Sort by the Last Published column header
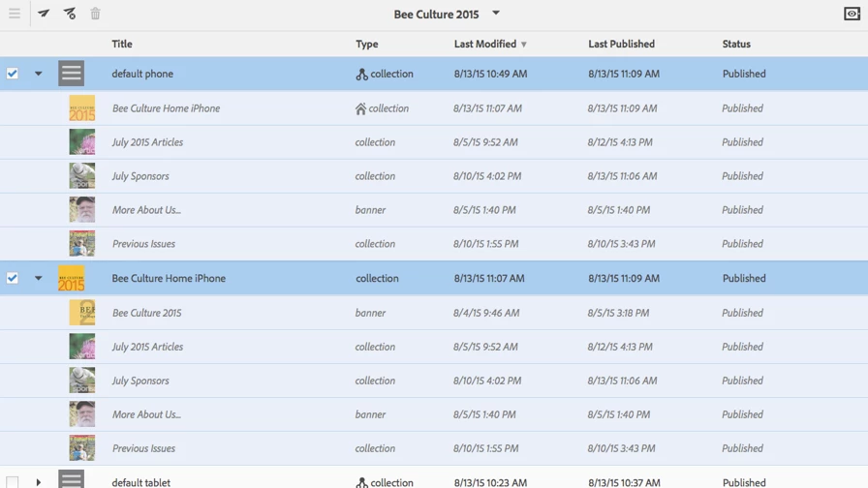The image size is (868, 488). [621, 44]
